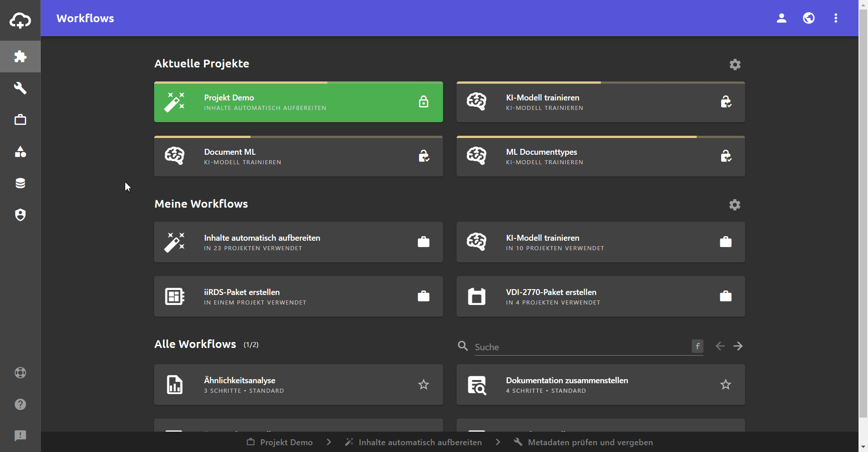
Task: Click the Document ML progress bar
Action: [298, 137]
